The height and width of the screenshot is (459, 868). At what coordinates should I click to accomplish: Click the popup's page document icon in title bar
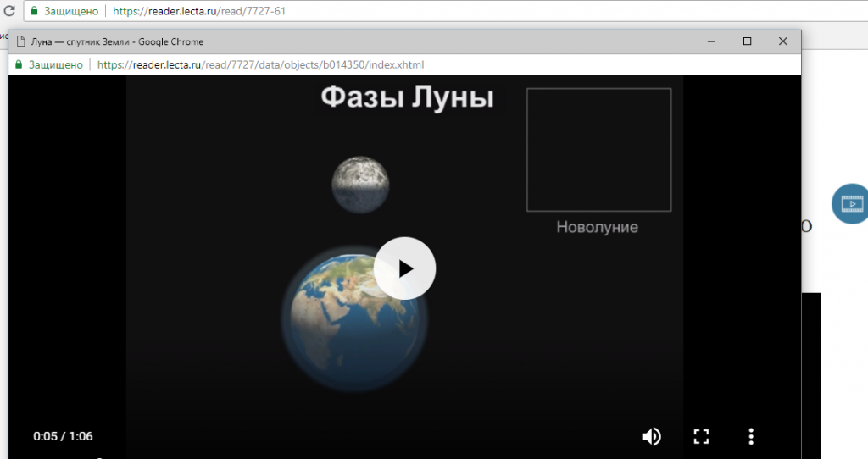[x=21, y=41]
